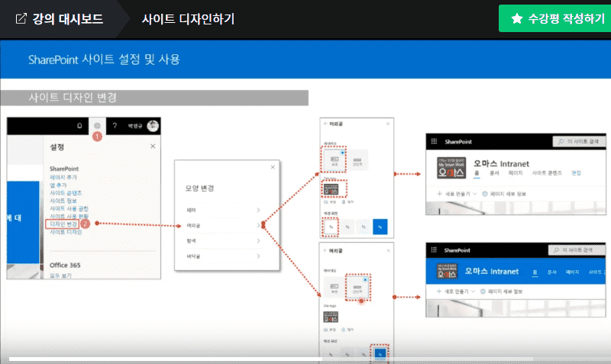Choose white background swatch in upper 머리글 panel
This screenshot has width=611, height=364.
tap(331, 227)
